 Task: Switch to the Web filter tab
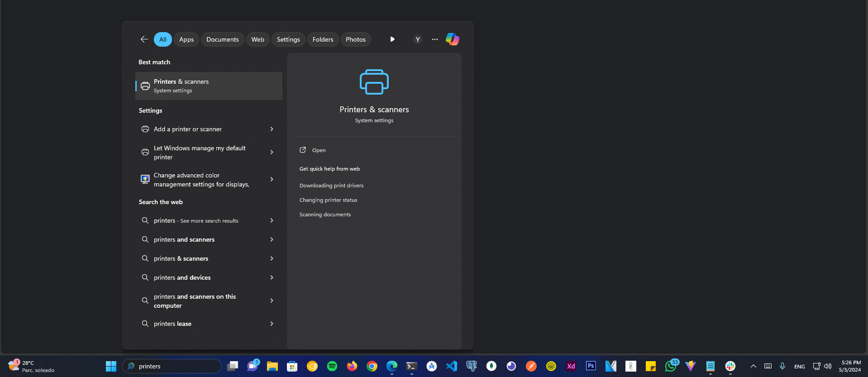258,39
